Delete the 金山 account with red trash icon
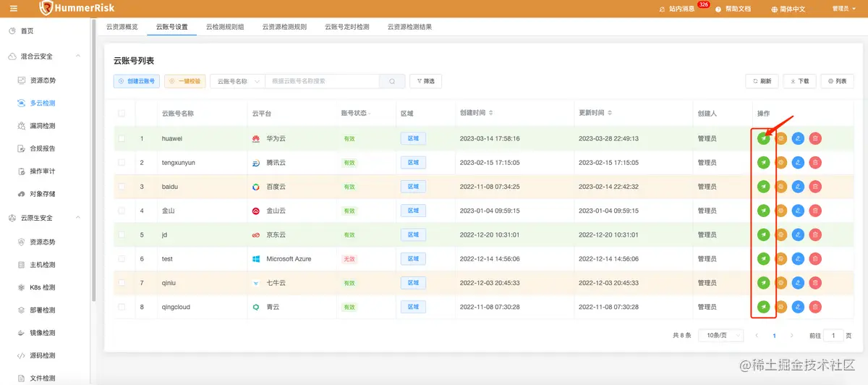The height and width of the screenshot is (385, 868). point(815,211)
